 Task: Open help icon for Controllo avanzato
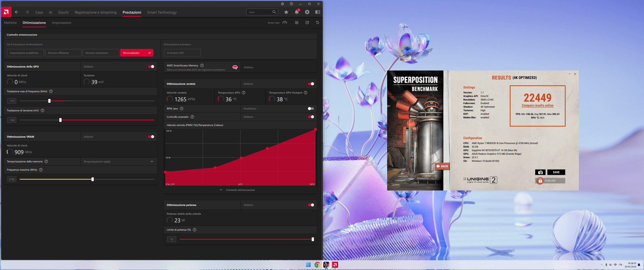[x=192, y=117]
